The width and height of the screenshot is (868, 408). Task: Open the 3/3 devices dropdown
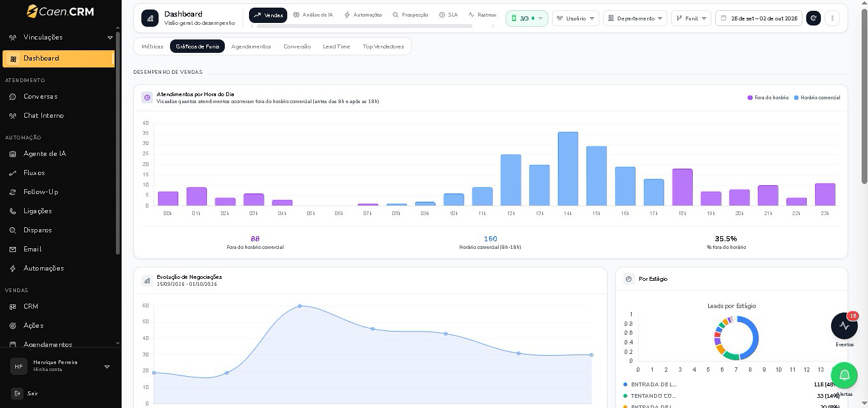click(527, 18)
